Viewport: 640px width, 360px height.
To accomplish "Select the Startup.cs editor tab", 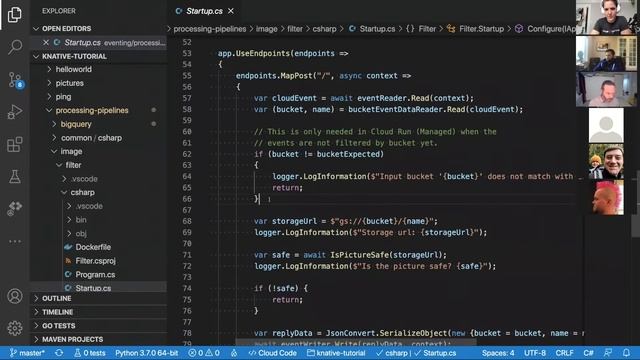I will click(x=204, y=11).
